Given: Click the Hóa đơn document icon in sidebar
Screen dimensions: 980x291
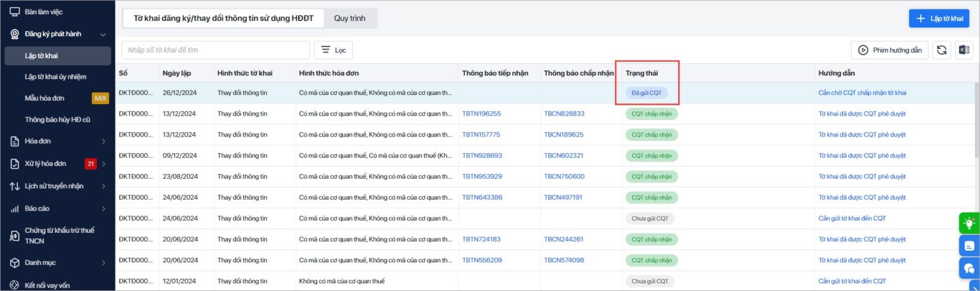Looking at the screenshot, I should 15,141.
